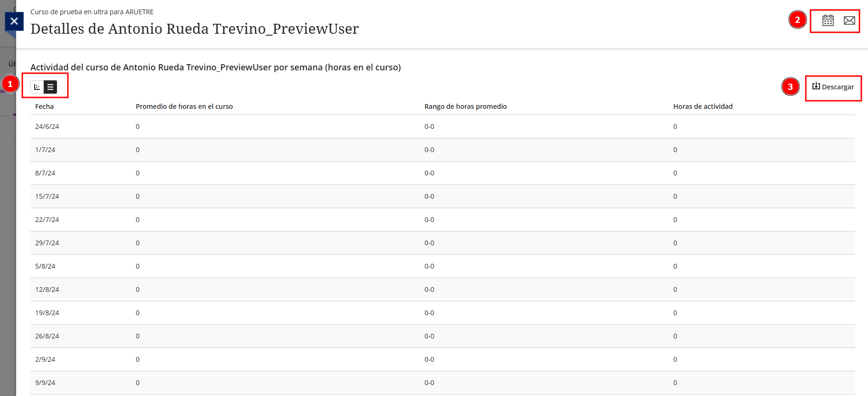Click the Detalles de Antonio Rueda heading
Screen dimensions: 868x396
194,29
